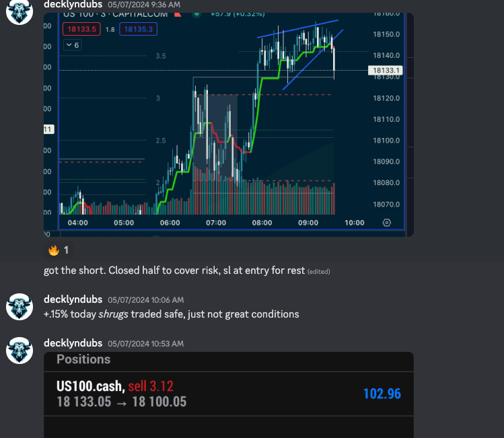Image resolution: width=504 pixels, height=438 pixels.
Task: Click the red sell price 18133.5 box
Action: 81,29
